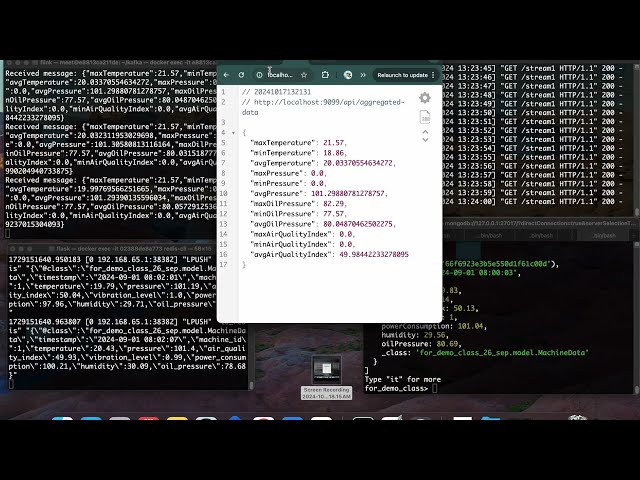Collapse the JSON object at line 4
Viewport: 640px width, 480px height.
click(x=233, y=133)
